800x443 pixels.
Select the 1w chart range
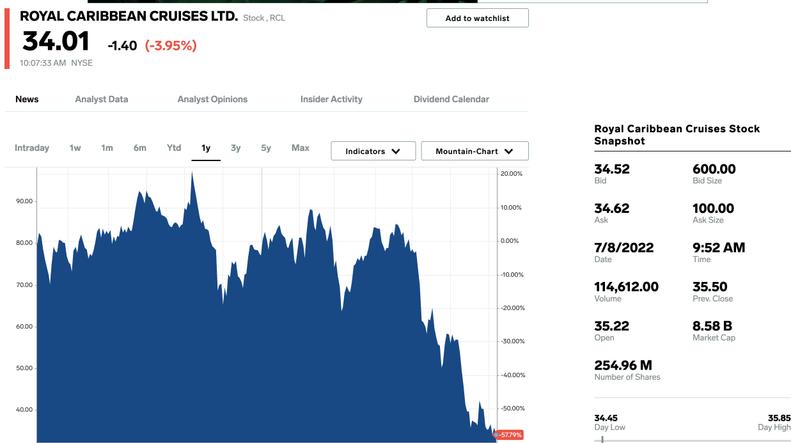tap(75, 148)
